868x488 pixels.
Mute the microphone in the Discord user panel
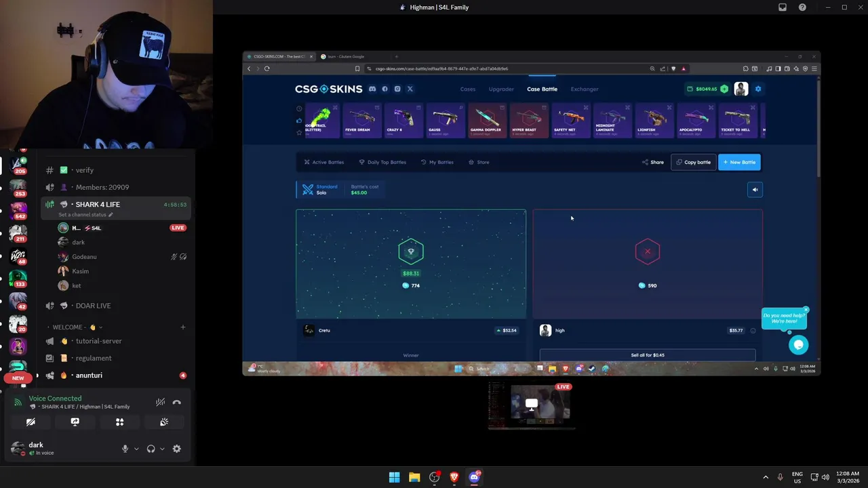[x=125, y=449]
